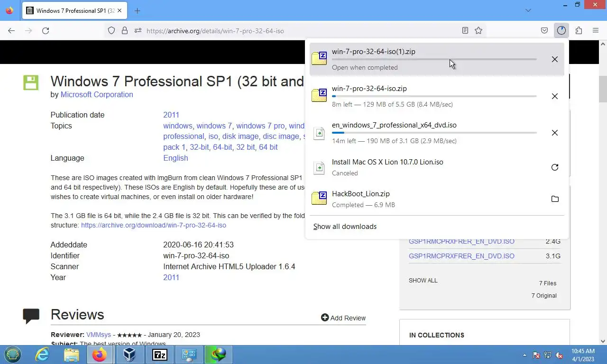607x364 pixels.
Task: Retry the Mac OS X Lion iso download
Action: pyautogui.click(x=554, y=167)
